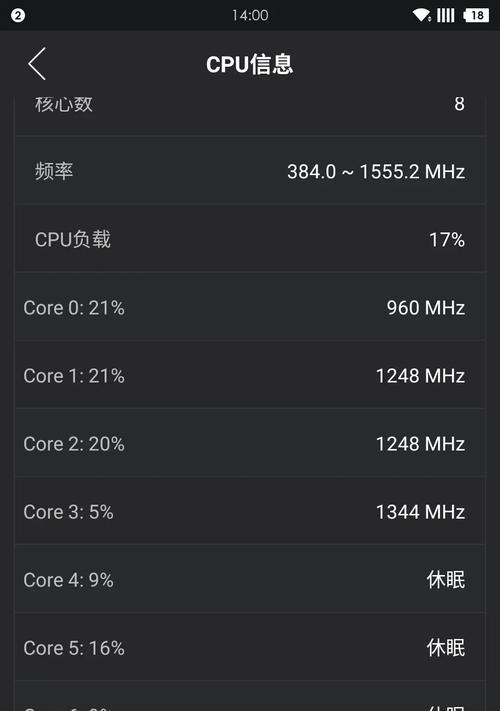Tap the 17% CPU load value

coord(447,239)
